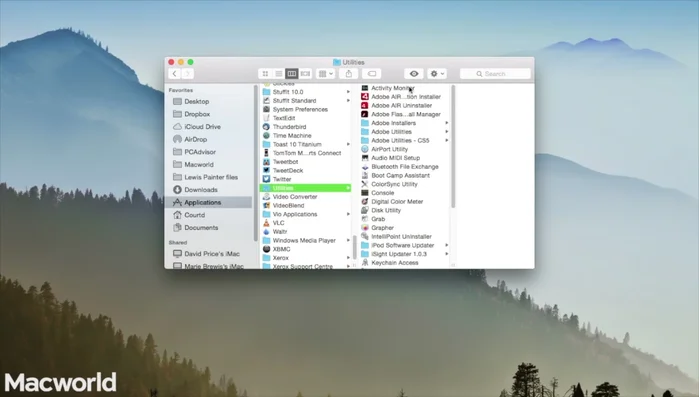Select the highlighted Utilities folder
The width and height of the screenshot is (699, 397).
point(305,188)
